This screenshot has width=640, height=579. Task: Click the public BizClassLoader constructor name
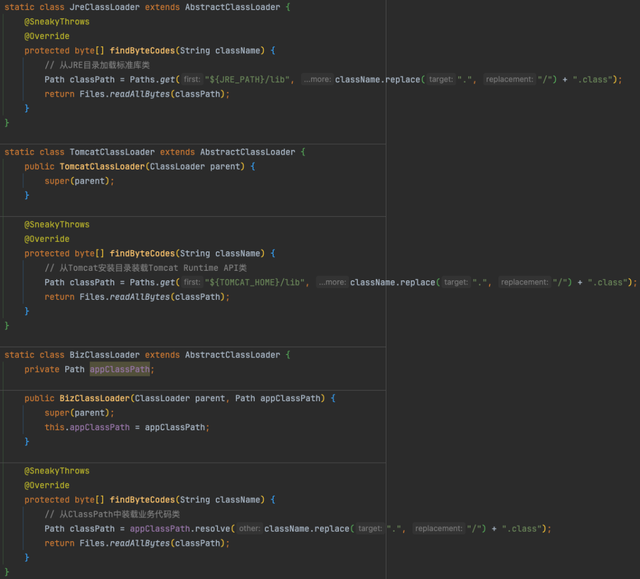[x=95, y=398]
